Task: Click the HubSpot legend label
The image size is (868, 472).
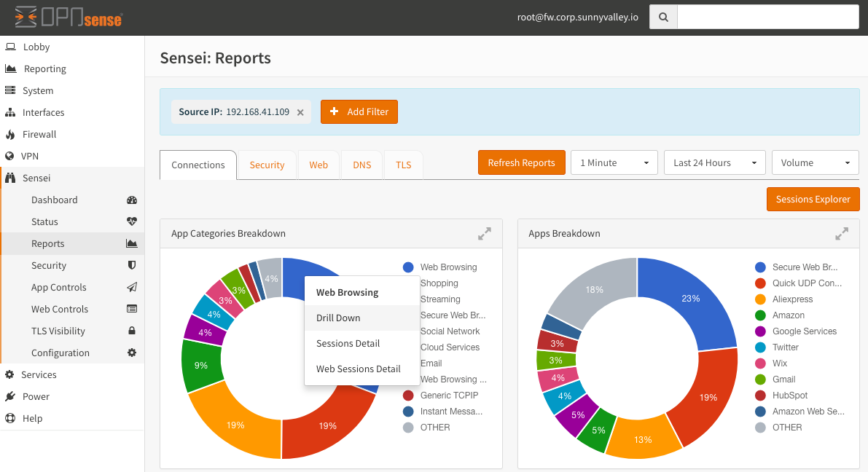Action: pos(790,396)
